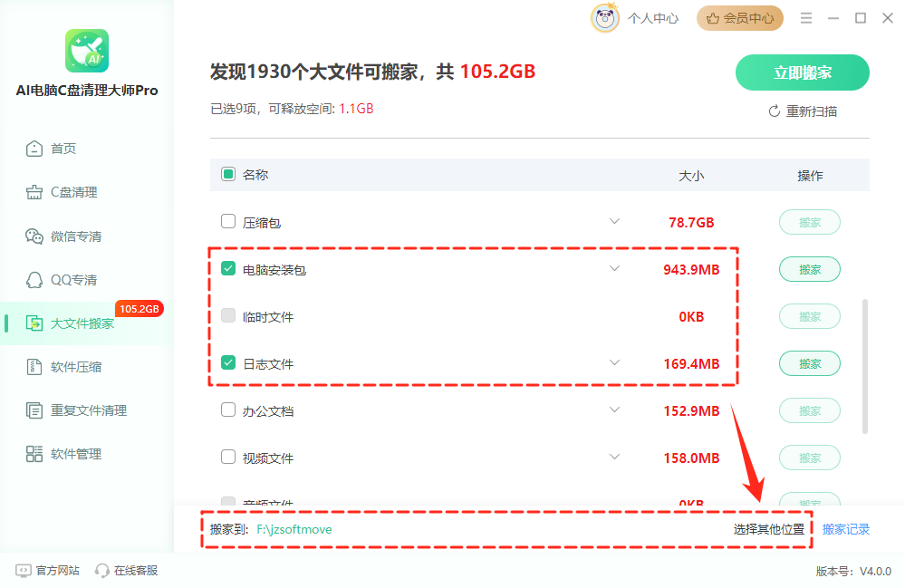Open 个人中心
The image size is (905, 588).
[x=653, y=18]
